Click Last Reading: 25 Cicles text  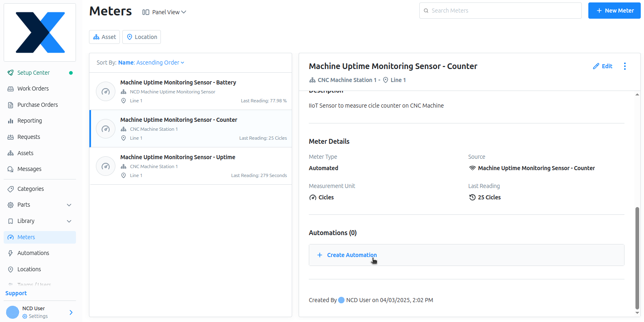point(263,138)
